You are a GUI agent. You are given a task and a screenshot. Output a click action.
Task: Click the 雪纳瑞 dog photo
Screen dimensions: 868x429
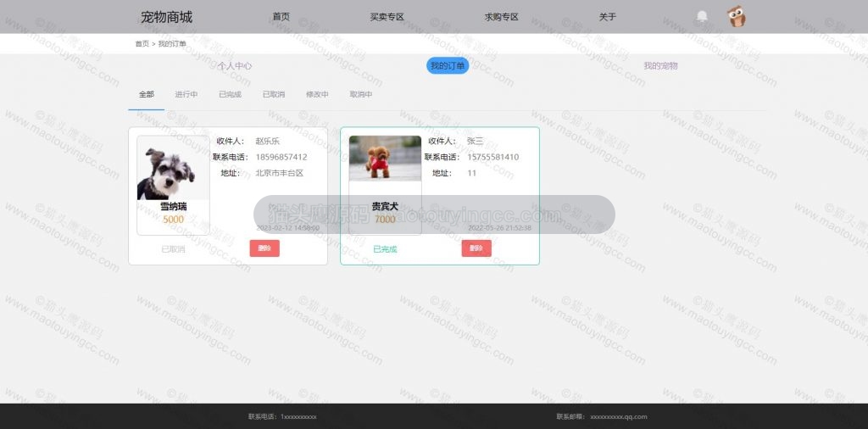tap(173, 168)
